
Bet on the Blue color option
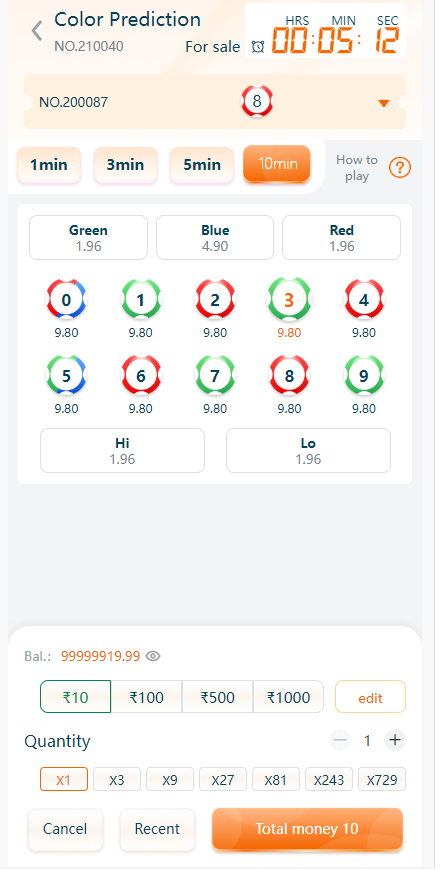click(x=215, y=237)
